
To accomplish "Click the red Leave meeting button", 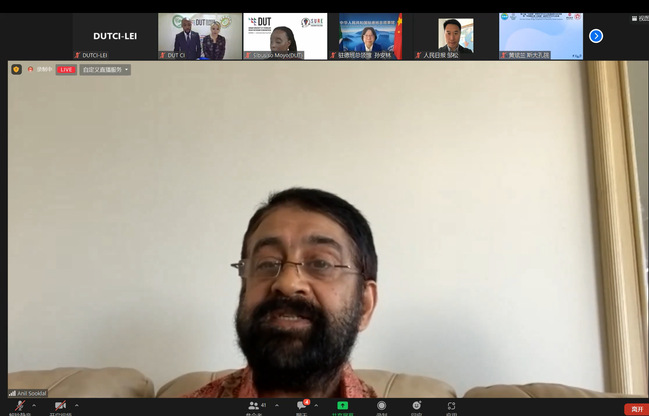I will coord(635,409).
